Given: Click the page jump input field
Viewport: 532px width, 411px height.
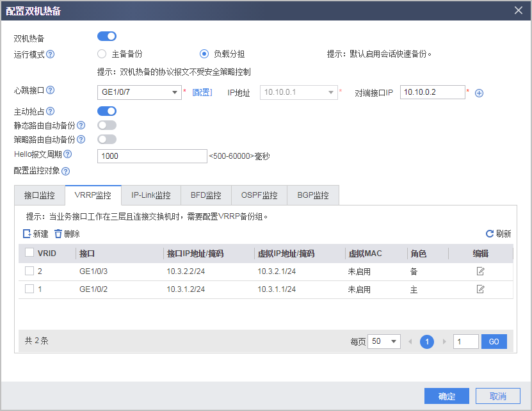Looking at the screenshot, I should pos(466,341).
